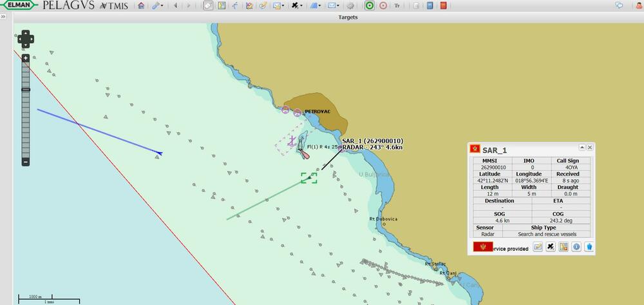Screen dimensions: 644x305
Task: Toggle the highlighted map layer button in toolbar
Action: (x=208, y=6)
